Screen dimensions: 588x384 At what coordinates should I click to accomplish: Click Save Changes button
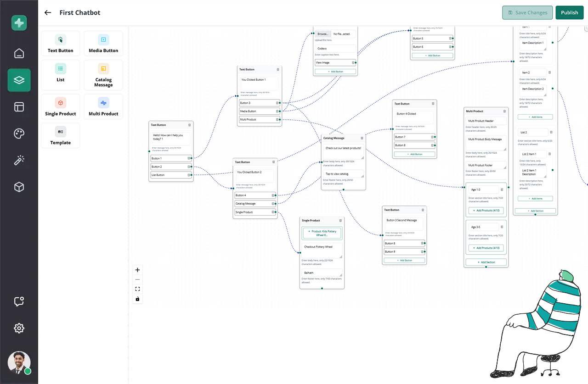(527, 13)
